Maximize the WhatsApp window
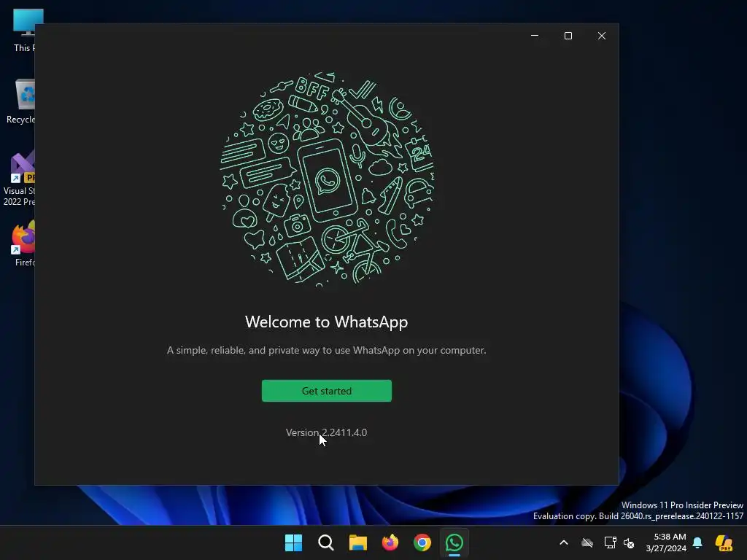The image size is (747, 560). pyautogui.click(x=568, y=36)
